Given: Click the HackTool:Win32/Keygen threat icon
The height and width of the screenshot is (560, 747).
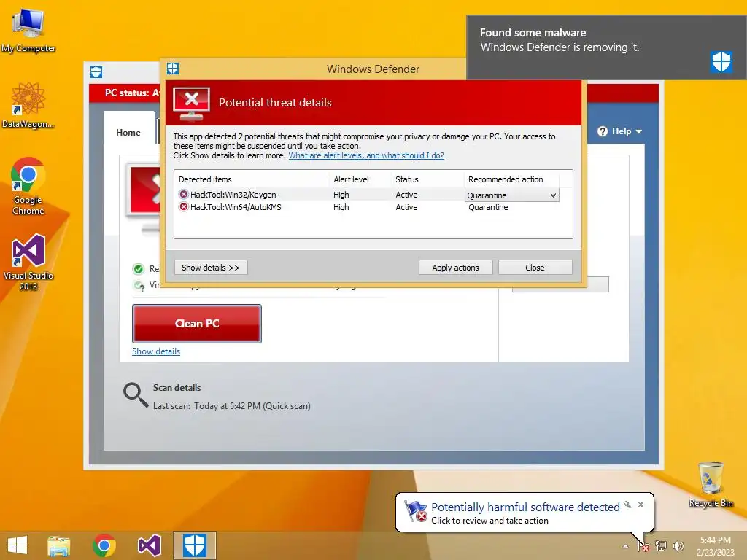Looking at the screenshot, I should coord(183,194).
